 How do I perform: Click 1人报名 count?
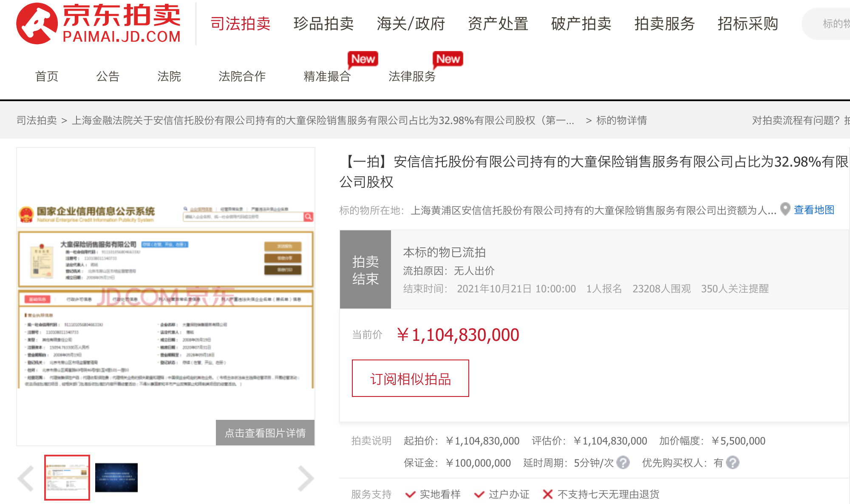coord(604,289)
